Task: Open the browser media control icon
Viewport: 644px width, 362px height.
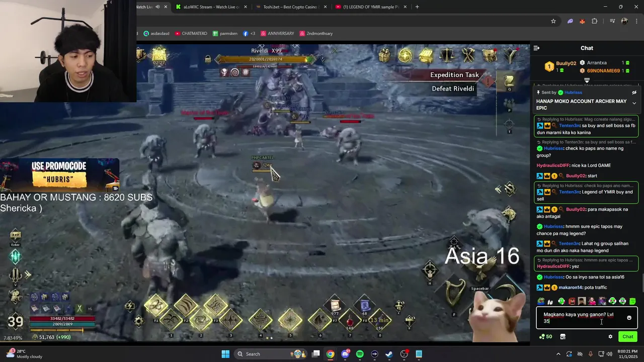Action: click(x=612, y=21)
